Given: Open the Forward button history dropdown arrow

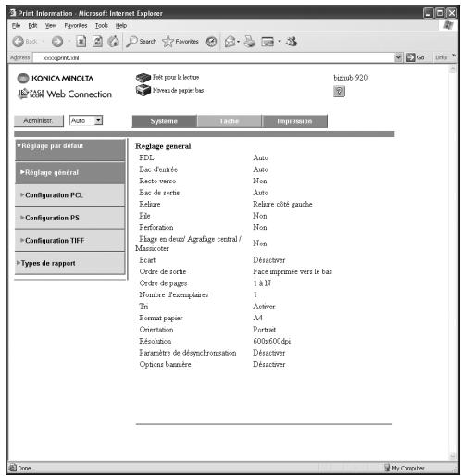Looking at the screenshot, I should (69, 41).
